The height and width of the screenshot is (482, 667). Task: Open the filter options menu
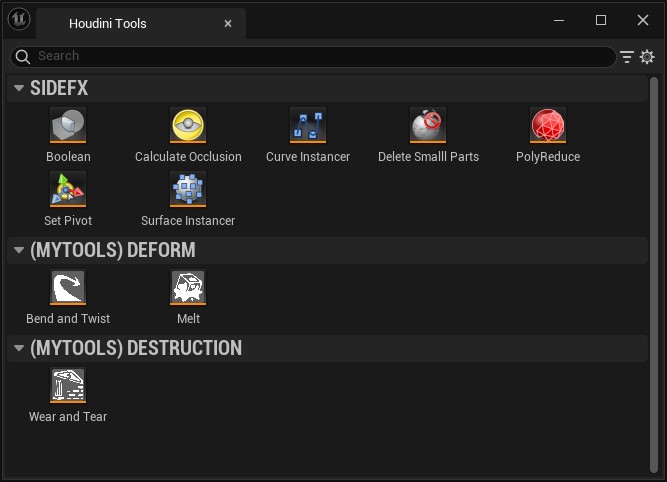627,57
